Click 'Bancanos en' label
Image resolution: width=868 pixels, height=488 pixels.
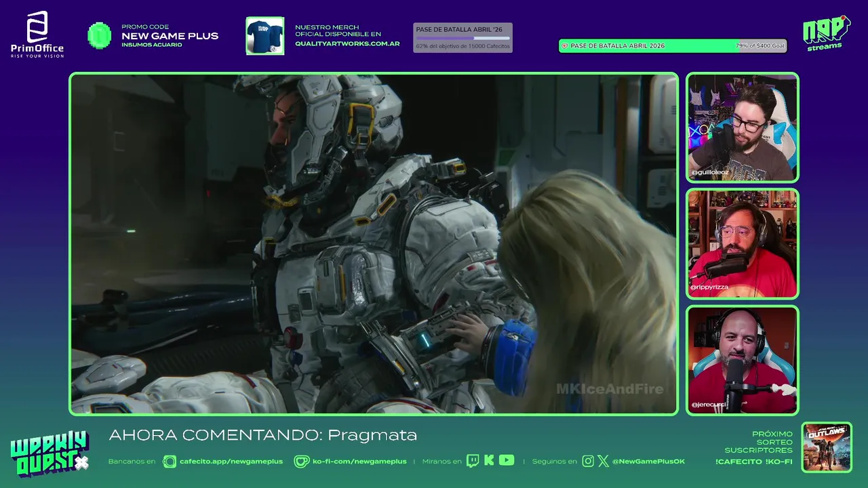point(132,462)
